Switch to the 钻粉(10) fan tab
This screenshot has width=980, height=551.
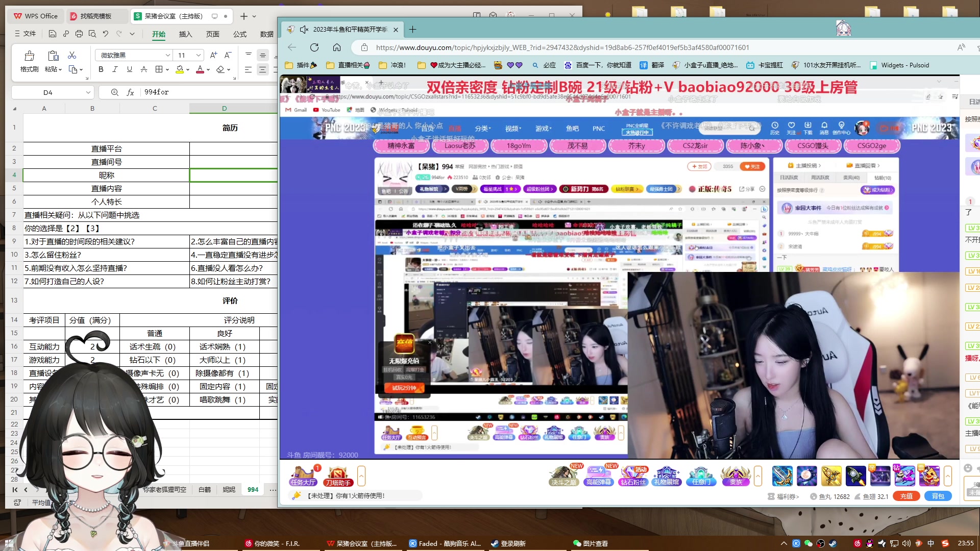tap(882, 178)
